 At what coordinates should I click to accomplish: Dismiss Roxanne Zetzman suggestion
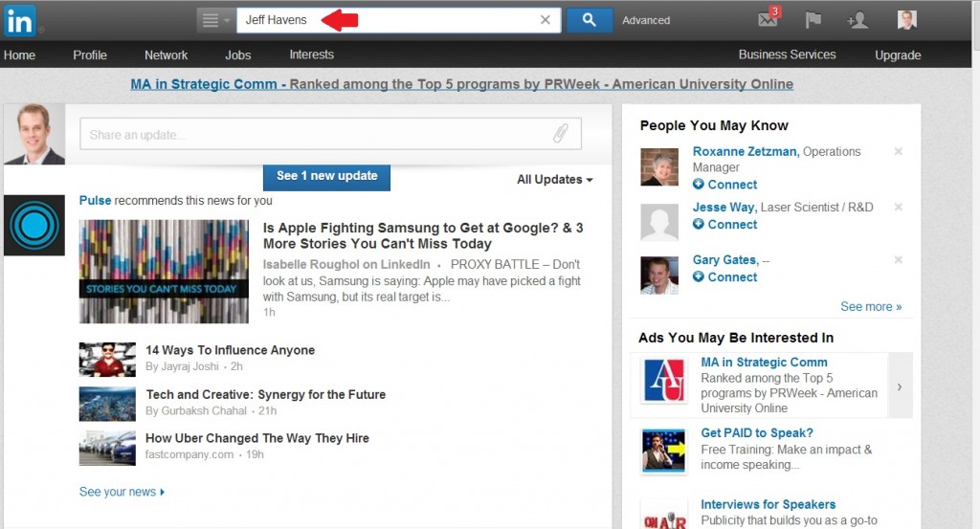[898, 152]
